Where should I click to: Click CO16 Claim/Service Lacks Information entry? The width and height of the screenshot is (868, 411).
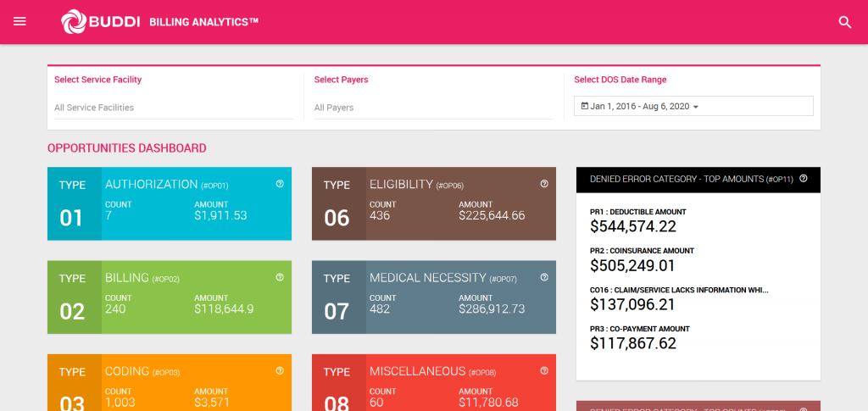[x=679, y=298]
